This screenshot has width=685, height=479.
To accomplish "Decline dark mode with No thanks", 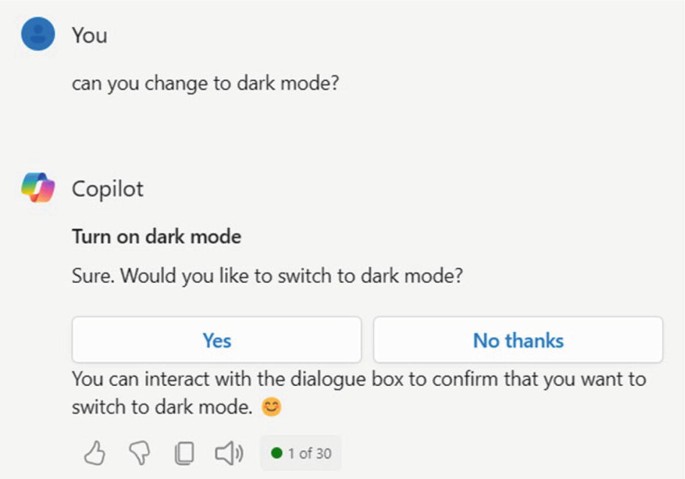I will coord(518,340).
